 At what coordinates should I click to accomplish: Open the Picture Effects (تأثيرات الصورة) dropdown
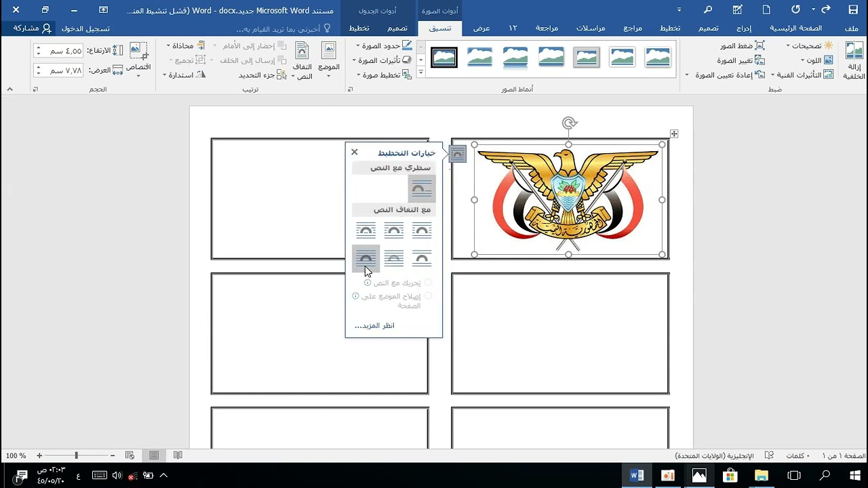click(382, 60)
